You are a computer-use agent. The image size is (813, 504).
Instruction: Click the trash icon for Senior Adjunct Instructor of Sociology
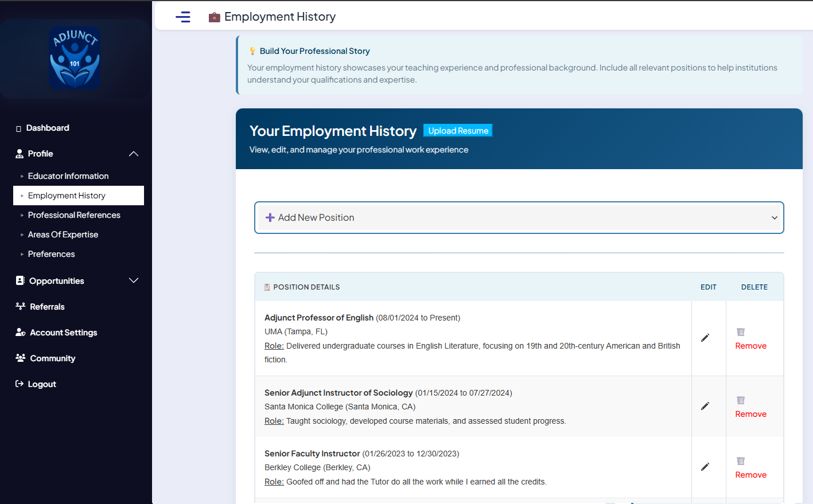pyautogui.click(x=740, y=400)
